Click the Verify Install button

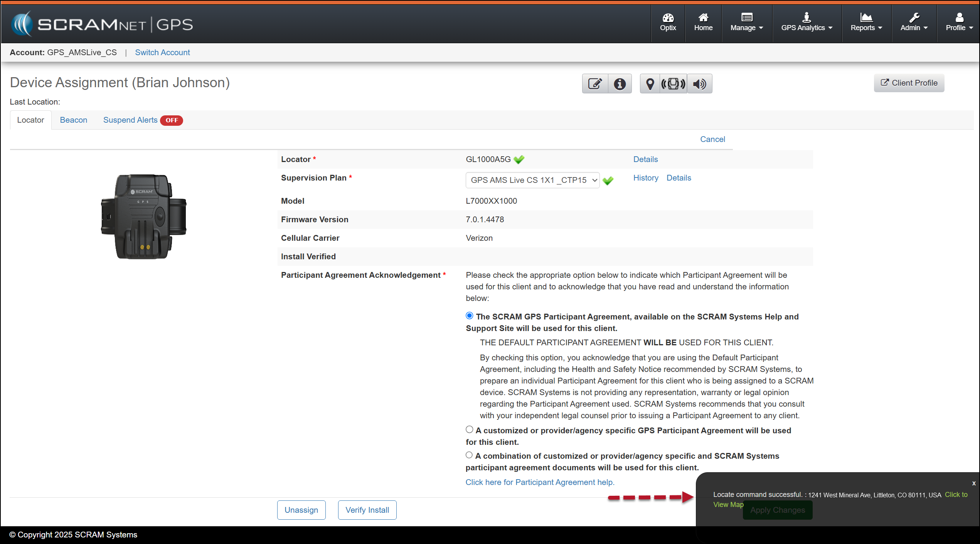367,510
